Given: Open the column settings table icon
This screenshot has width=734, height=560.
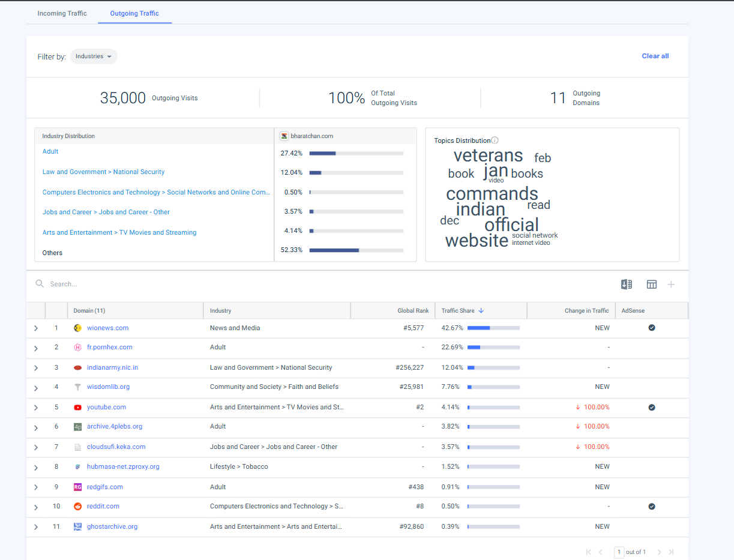Looking at the screenshot, I should tap(651, 285).
